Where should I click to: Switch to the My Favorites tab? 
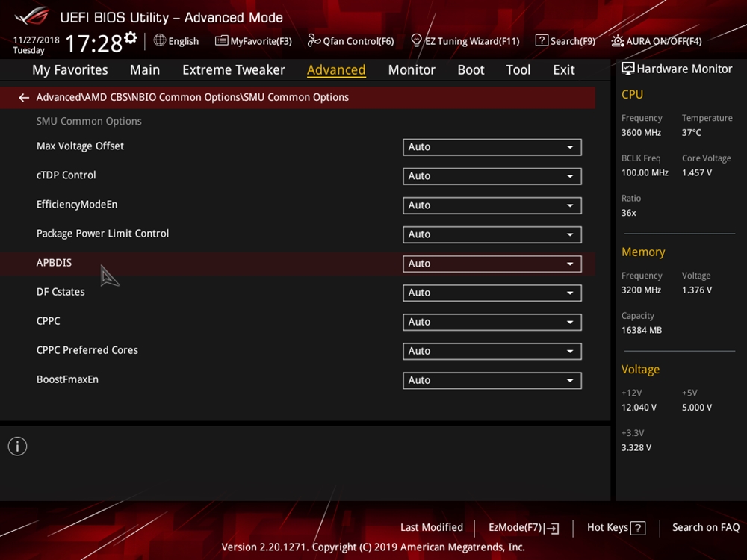pyautogui.click(x=70, y=70)
